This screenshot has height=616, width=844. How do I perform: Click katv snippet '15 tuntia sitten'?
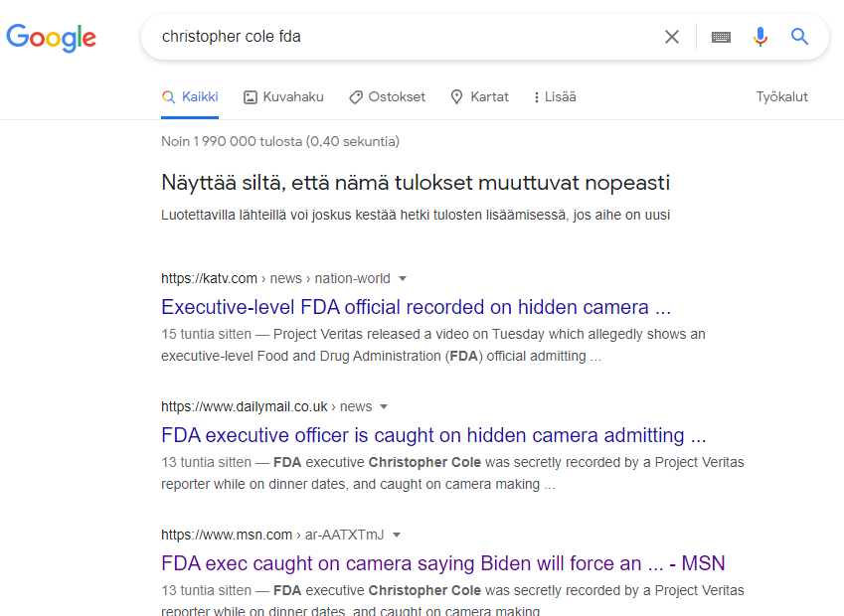206,334
